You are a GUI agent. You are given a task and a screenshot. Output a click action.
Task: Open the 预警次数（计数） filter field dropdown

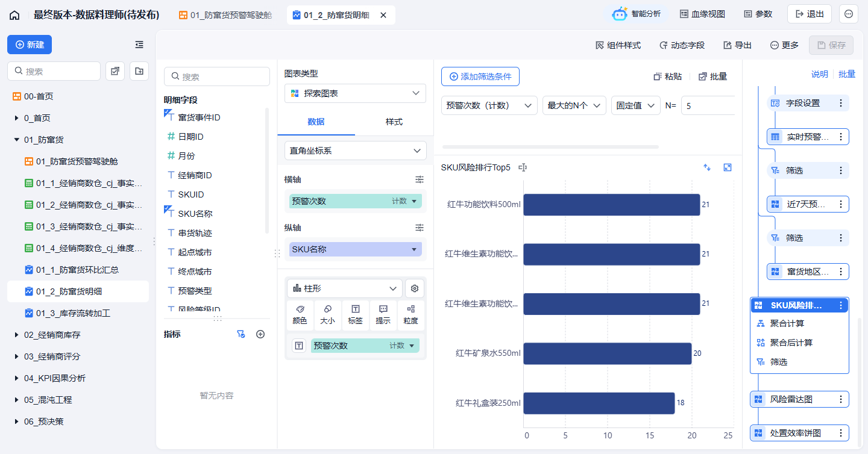pyautogui.click(x=489, y=105)
